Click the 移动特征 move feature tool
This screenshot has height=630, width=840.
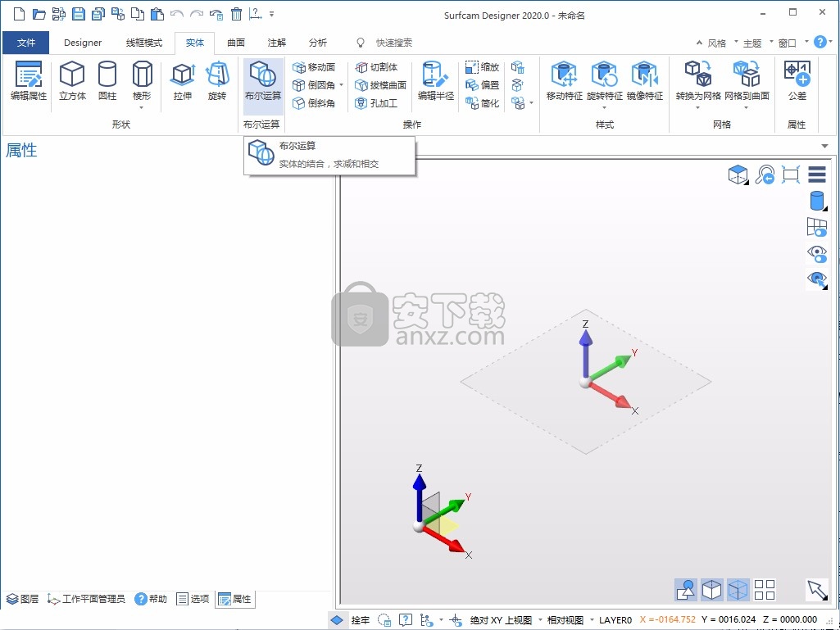[564, 81]
